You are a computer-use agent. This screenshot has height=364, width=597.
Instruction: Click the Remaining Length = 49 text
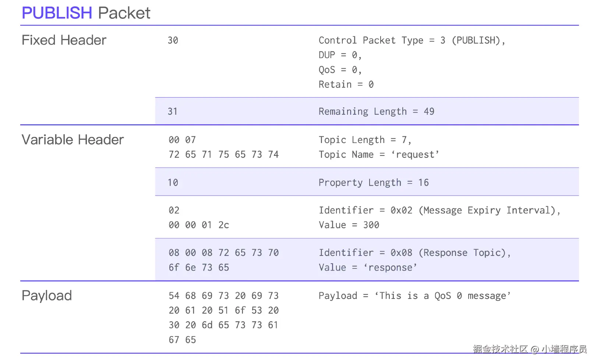pos(376,111)
